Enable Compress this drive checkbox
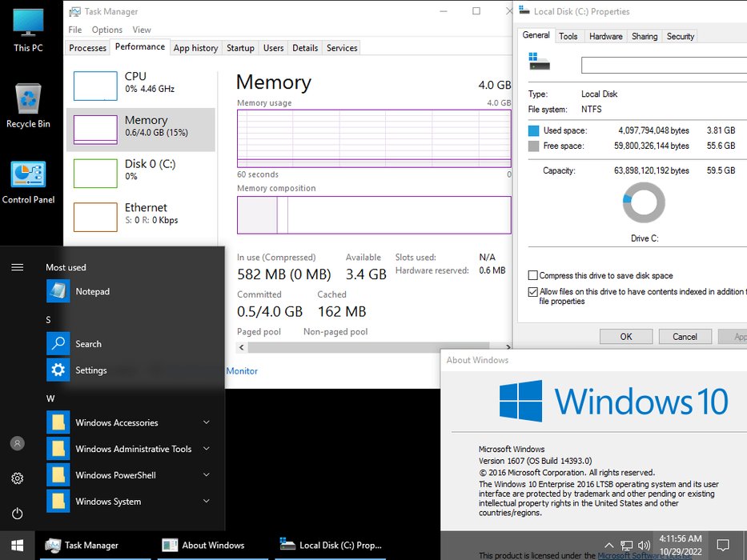This screenshot has height=560, width=747. pos(533,276)
